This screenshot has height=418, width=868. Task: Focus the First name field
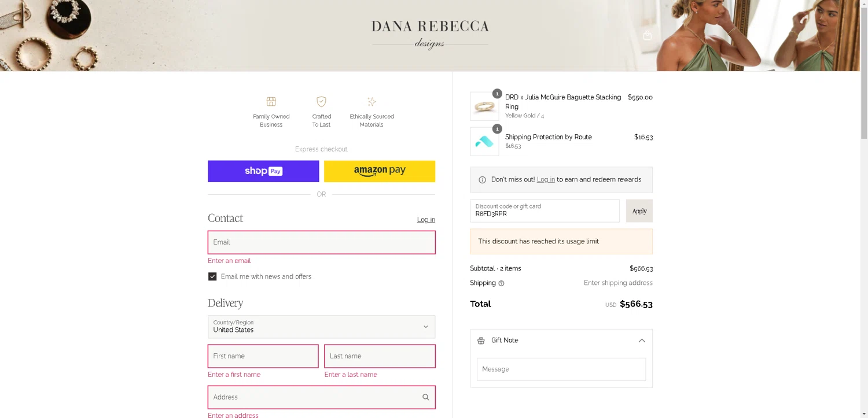click(263, 356)
